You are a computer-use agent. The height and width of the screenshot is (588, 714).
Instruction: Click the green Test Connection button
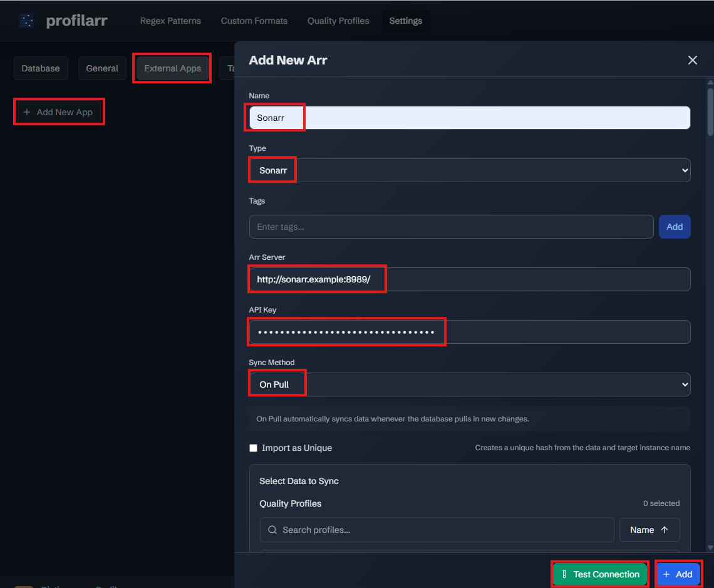click(x=600, y=574)
